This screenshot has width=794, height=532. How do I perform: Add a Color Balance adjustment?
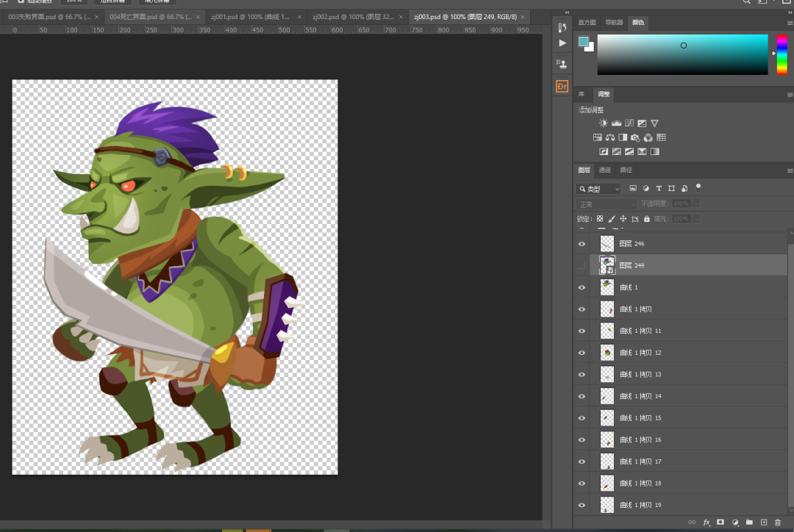coord(610,137)
